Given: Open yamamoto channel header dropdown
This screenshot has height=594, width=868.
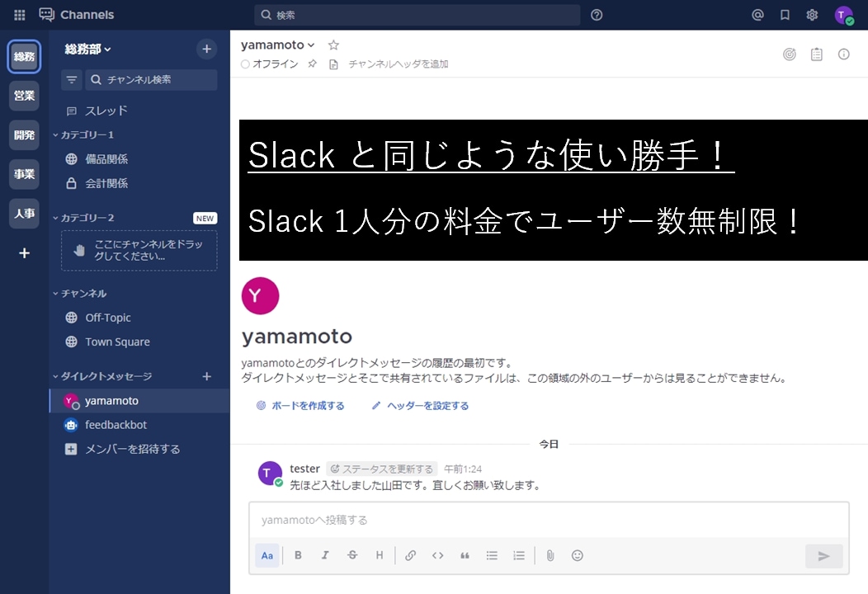Looking at the screenshot, I should (x=277, y=45).
